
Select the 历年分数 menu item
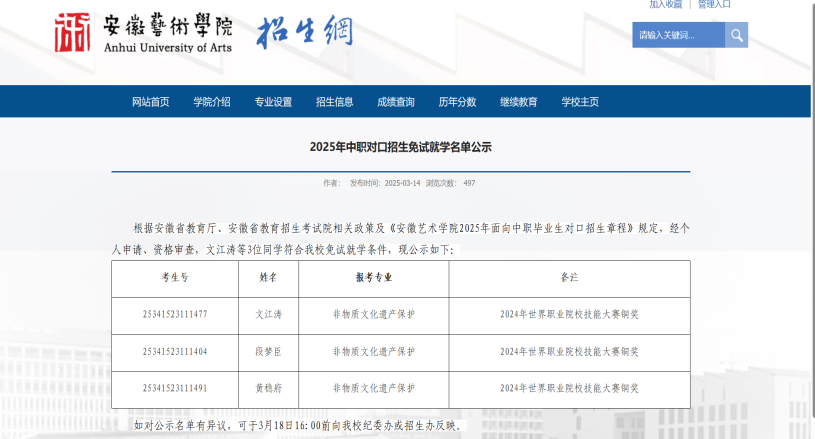457,102
